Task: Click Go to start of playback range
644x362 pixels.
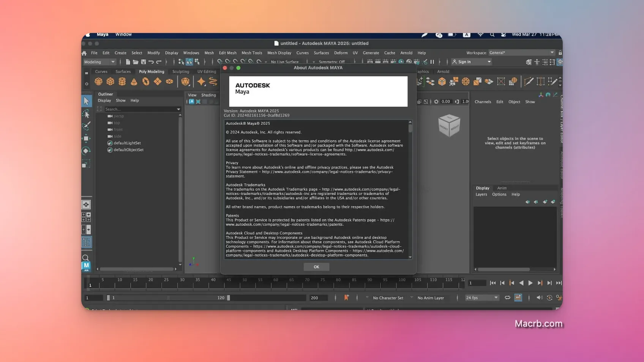Action: click(492, 283)
